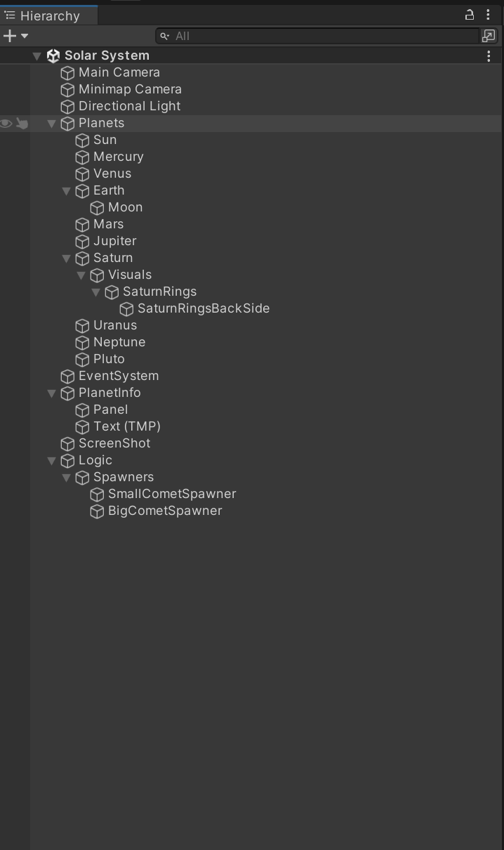Toggle visibility eye for the Planets object
The width and height of the screenshot is (504, 850).
tap(6, 124)
